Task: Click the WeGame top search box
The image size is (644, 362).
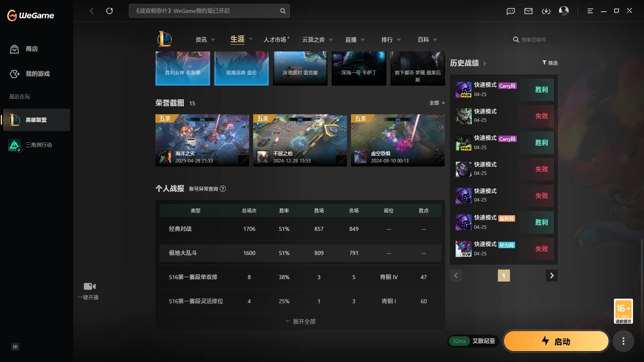Action: pyautogui.click(x=209, y=11)
